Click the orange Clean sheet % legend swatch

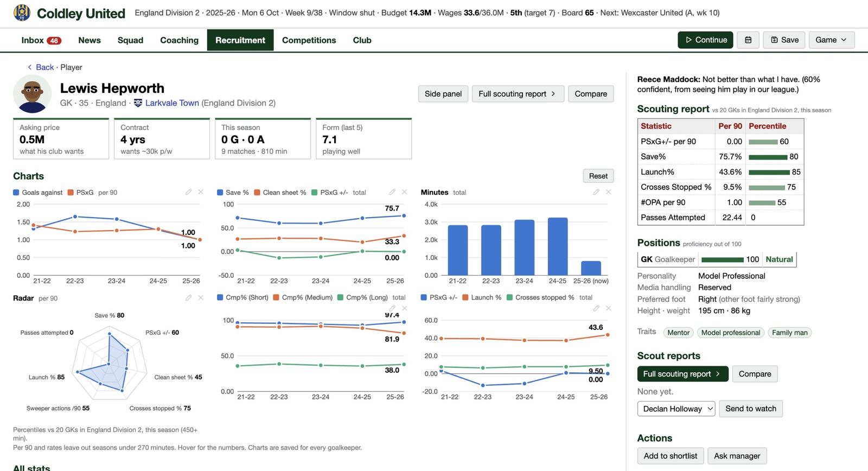[257, 193]
